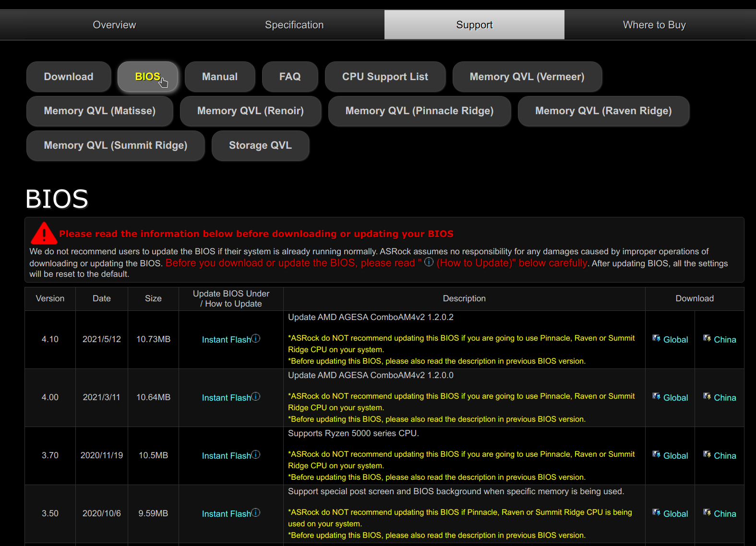The height and width of the screenshot is (546, 756).
Task: Open Memory QVL (Renoir)
Action: coord(251,111)
